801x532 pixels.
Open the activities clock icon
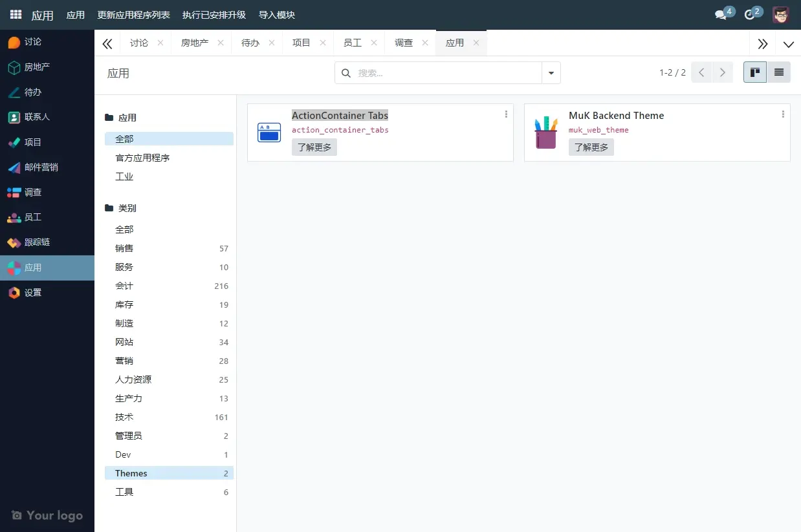(x=749, y=15)
